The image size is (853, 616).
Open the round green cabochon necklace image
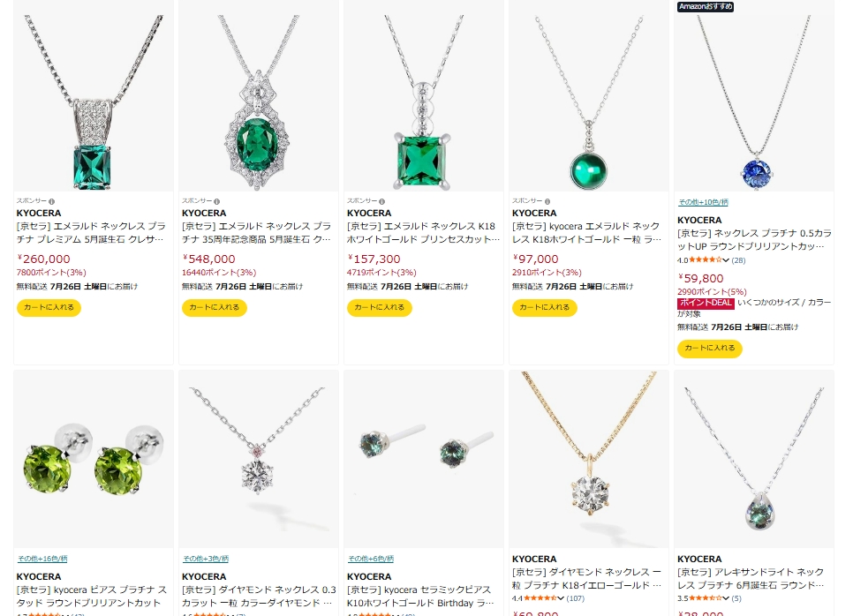click(589, 102)
